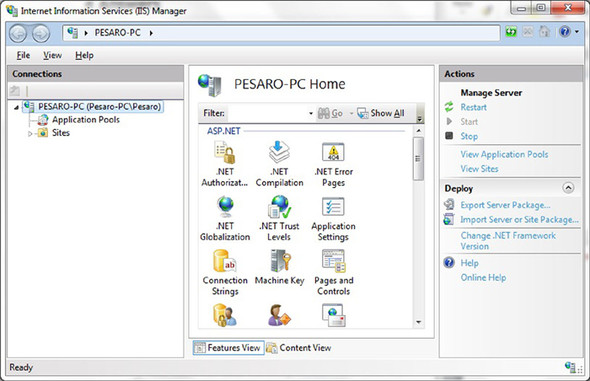Open the Pages and Controls feature
590x381 pixels.
point(333,273)
